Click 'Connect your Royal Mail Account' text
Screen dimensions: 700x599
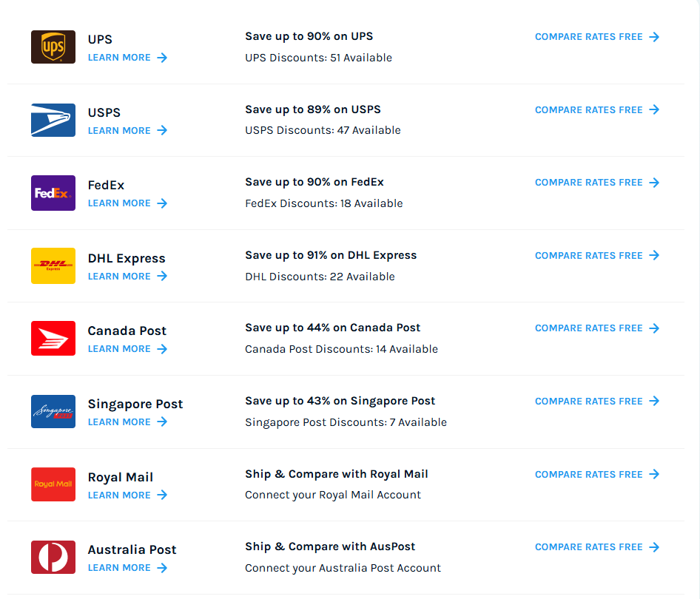point(333,495)
